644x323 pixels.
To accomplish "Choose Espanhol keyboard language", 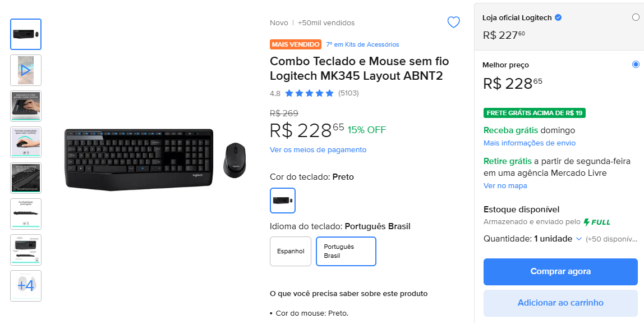I will [x=291, y=251].
